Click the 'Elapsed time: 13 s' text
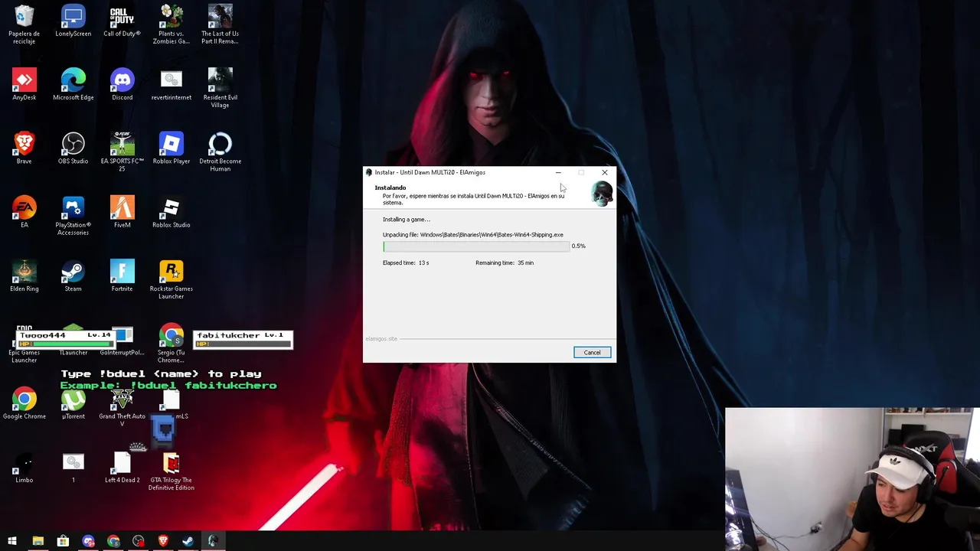 click(406, 262)
